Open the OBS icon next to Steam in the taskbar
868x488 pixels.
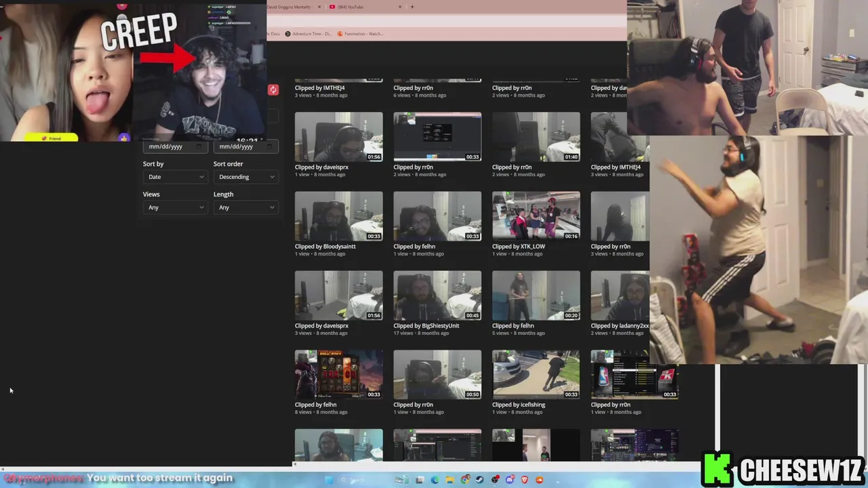tap(495, 480)
